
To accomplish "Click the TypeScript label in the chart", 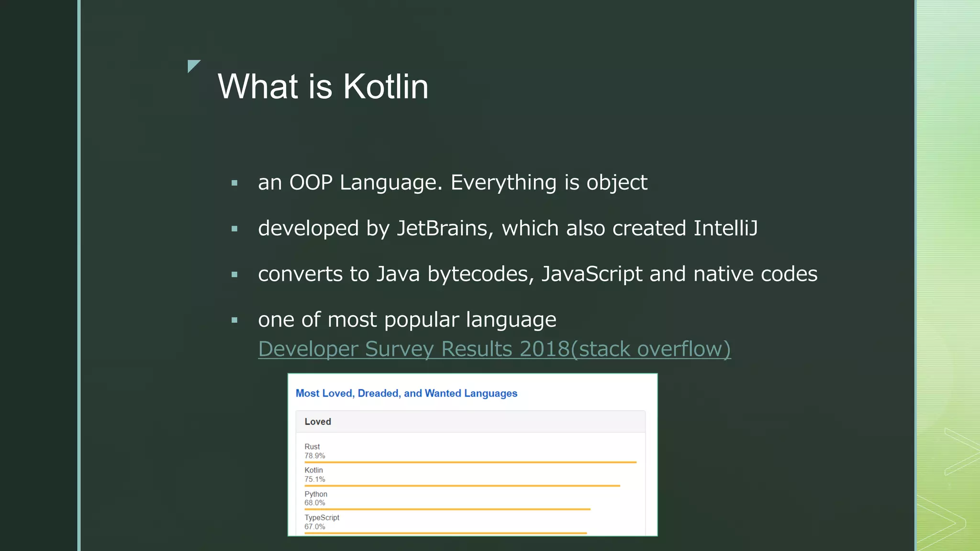I will (322, 518).
